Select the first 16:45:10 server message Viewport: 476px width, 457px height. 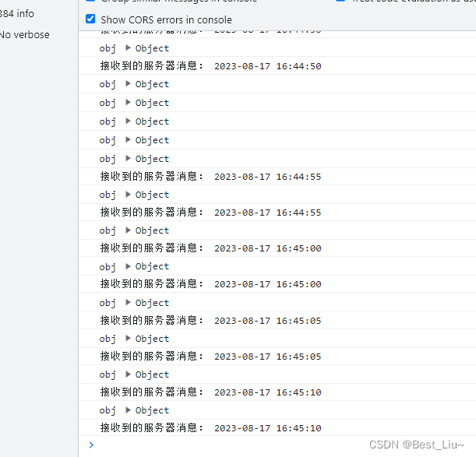[277, 392]
